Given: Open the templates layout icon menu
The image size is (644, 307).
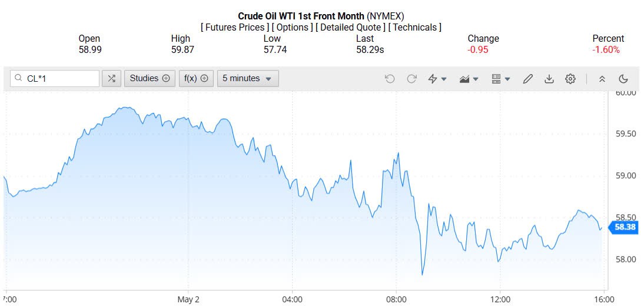Looking at the screenshot, I should [x=500, y=79].
